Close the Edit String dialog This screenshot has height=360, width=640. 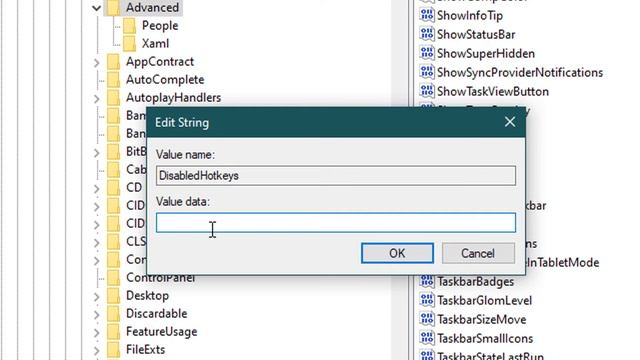pyautogui.click(x=510, y=122)
